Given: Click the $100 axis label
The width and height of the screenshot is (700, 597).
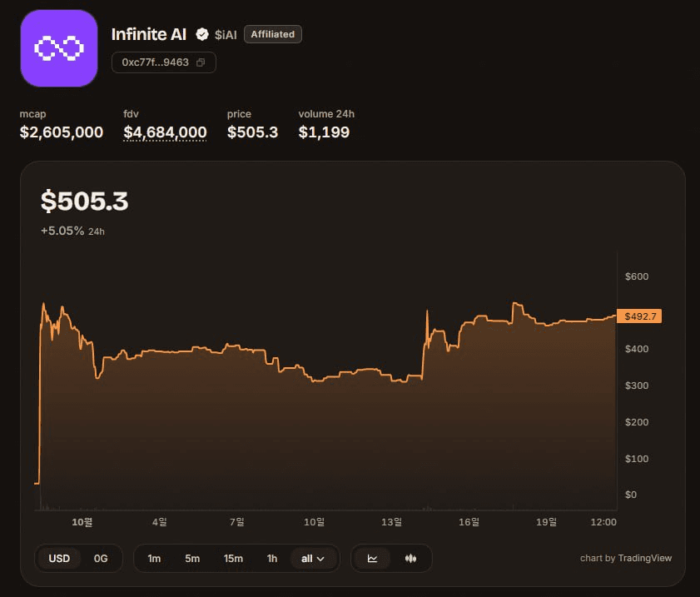Looking at the screenshot, I should [637, 459].
